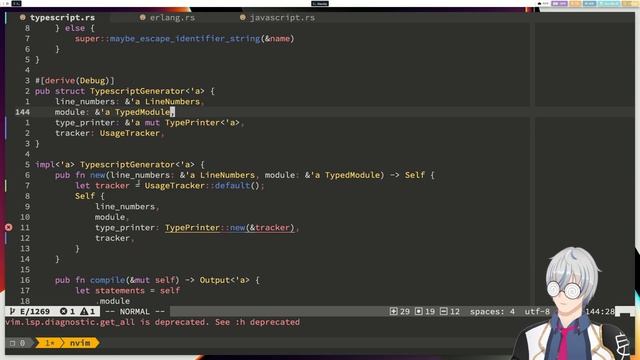Click the git branch indicator E/1269
This screenshot has height=360, width=640.
pos(30,311)
